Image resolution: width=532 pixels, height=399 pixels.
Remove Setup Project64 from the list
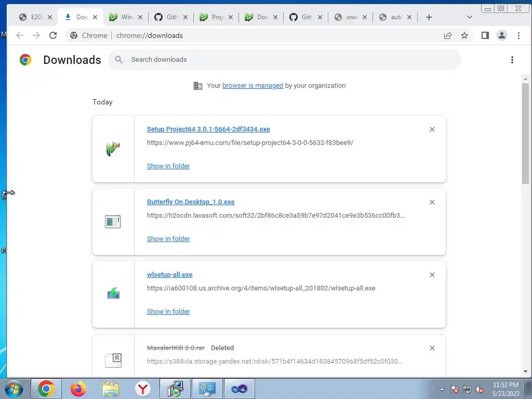432,129
